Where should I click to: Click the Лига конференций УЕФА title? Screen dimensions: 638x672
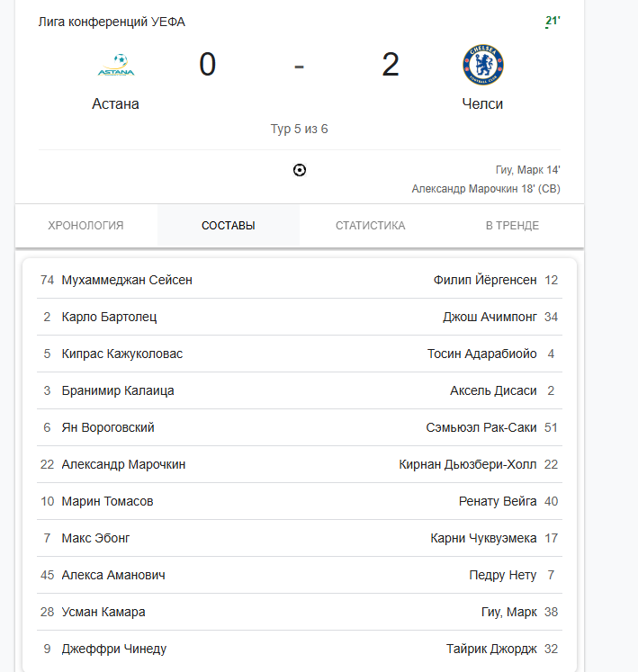click(112, 22)
